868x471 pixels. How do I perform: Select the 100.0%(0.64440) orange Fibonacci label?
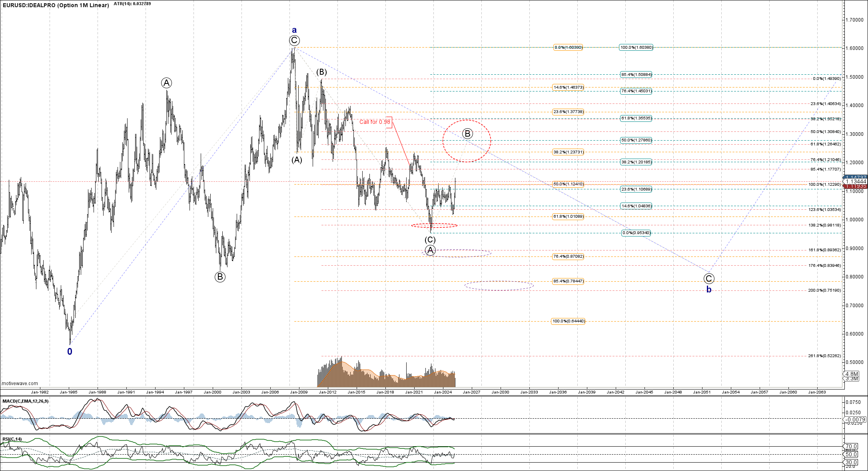tap(568, 321)
